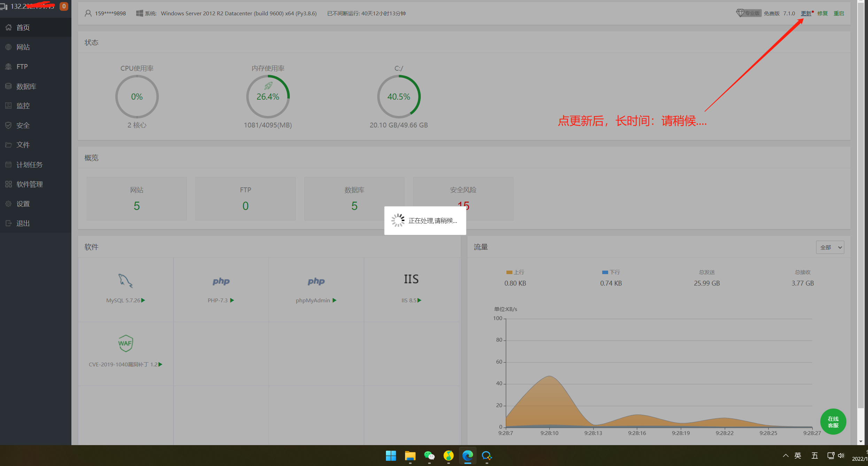Open the 网站 overview card showing 5
The height and width of the screenshot is (466, 868).
137,199
